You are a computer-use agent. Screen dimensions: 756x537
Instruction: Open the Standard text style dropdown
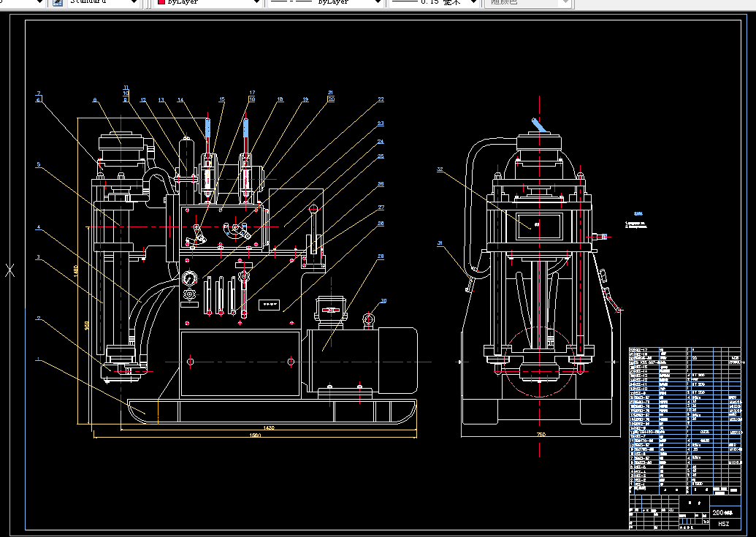point(133,2)
